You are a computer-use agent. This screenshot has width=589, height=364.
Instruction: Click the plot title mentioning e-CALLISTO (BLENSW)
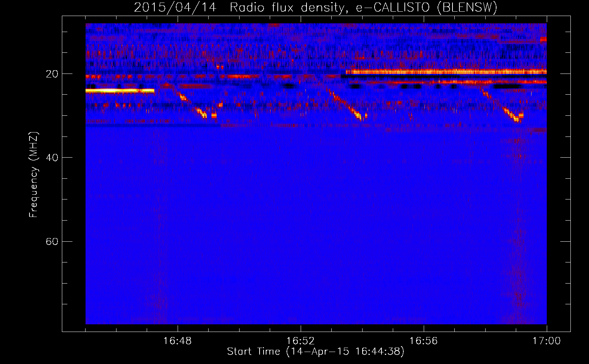pos(316,7)
